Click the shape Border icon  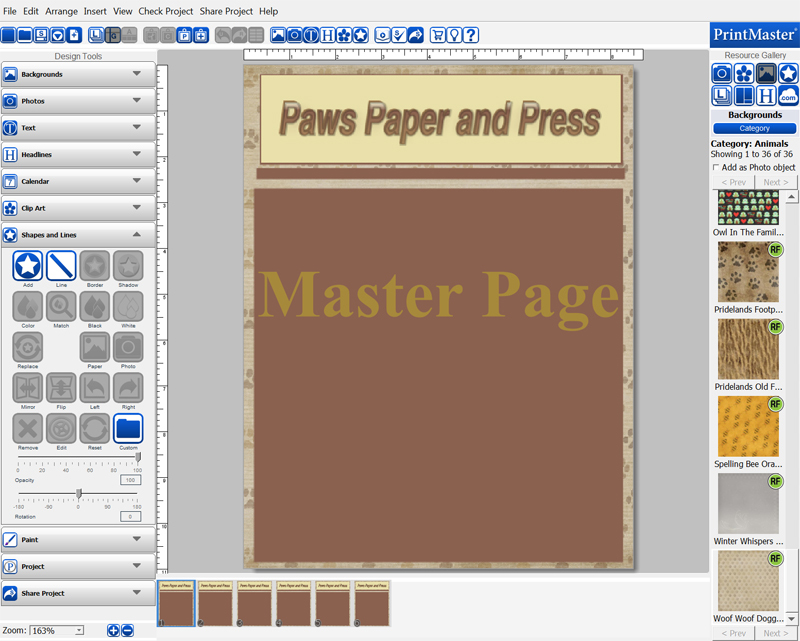click(x=95, y=265)
